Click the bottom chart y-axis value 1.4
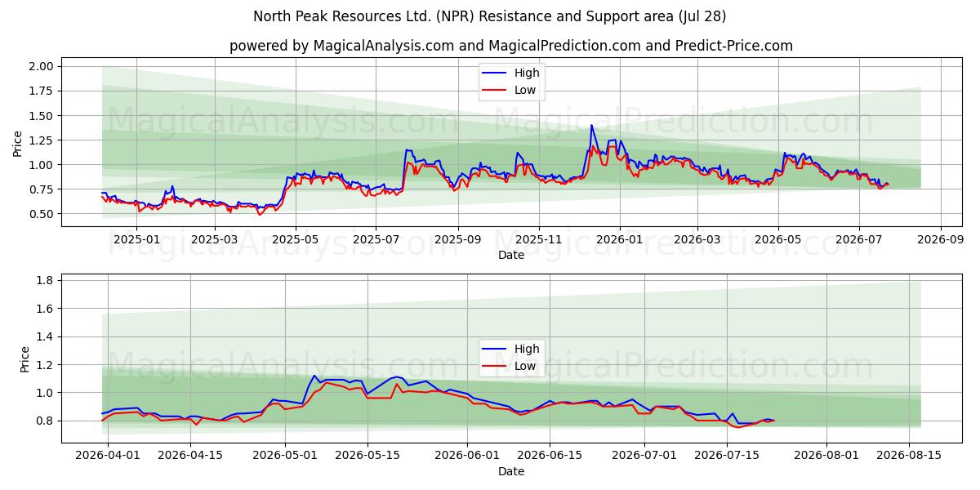Viewport: 980px width, 490px height. coord(45,336)
